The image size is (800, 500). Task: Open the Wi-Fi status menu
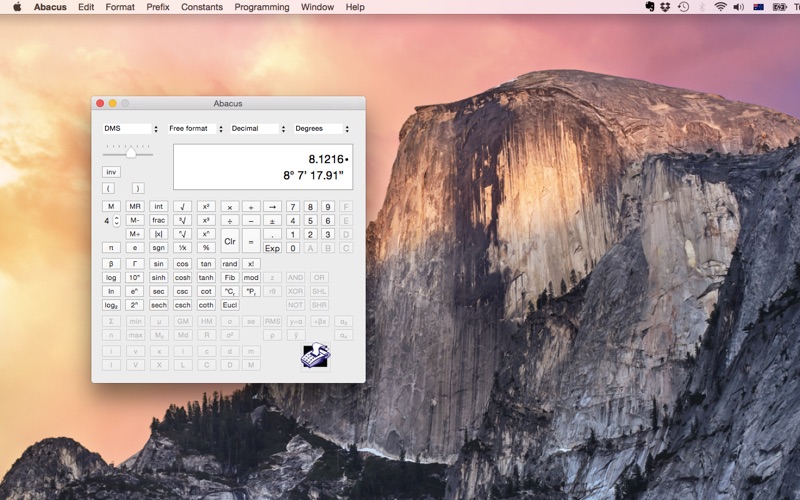[x=720, y=7]
